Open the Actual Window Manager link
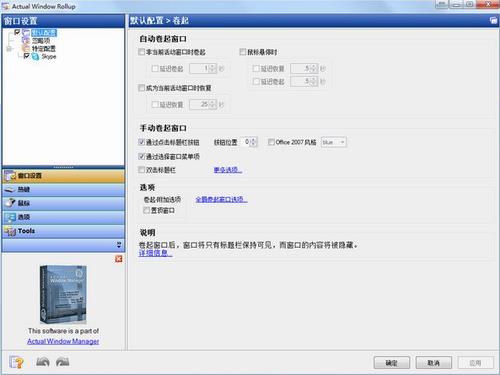500x375 pixels. 63,341
